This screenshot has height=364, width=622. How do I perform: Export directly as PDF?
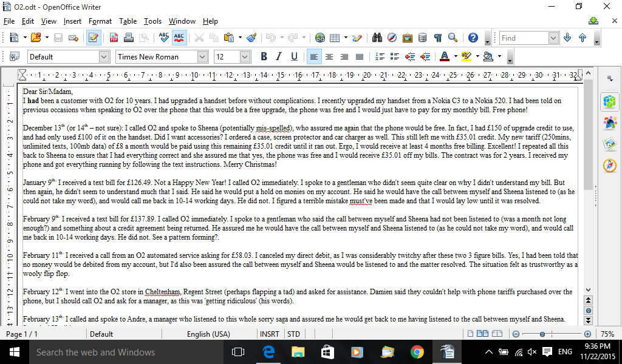tap(114, 38)
